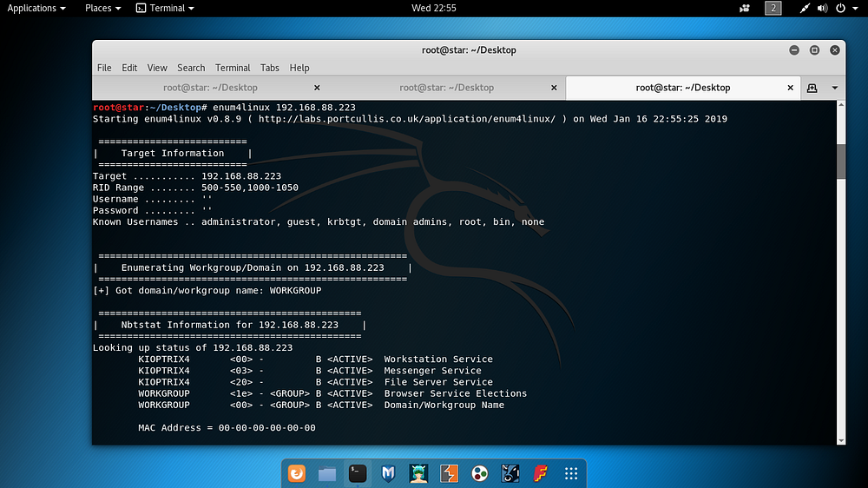The width and height of the screenshot is (868, 488).
Task: Launch Burp Suite from the dock
Action: point(449,473)
